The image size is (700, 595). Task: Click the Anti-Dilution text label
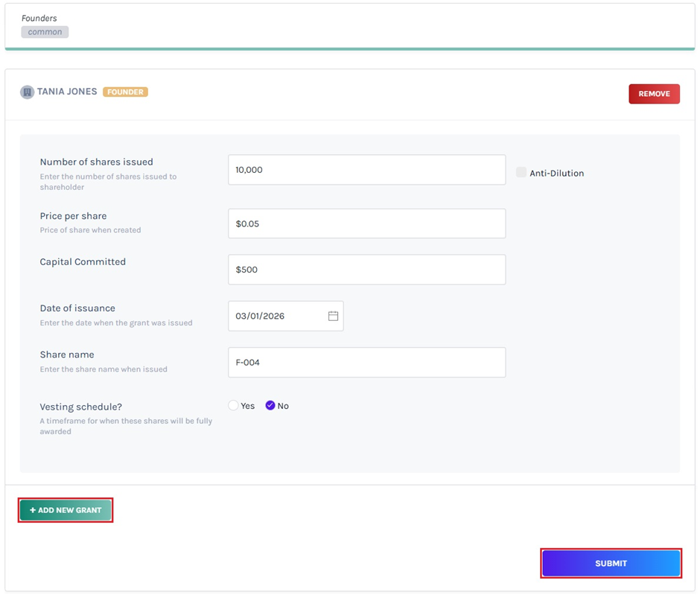coord(557,173)
